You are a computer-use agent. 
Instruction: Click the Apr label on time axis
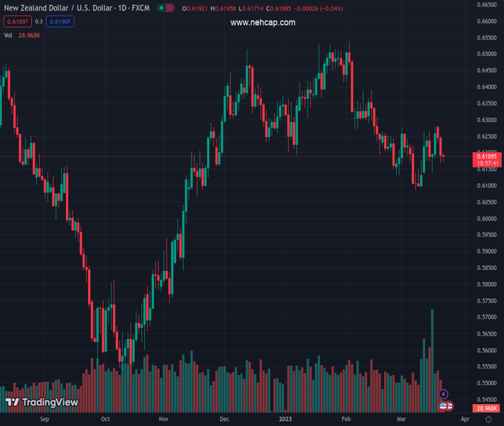pos(464,420)
